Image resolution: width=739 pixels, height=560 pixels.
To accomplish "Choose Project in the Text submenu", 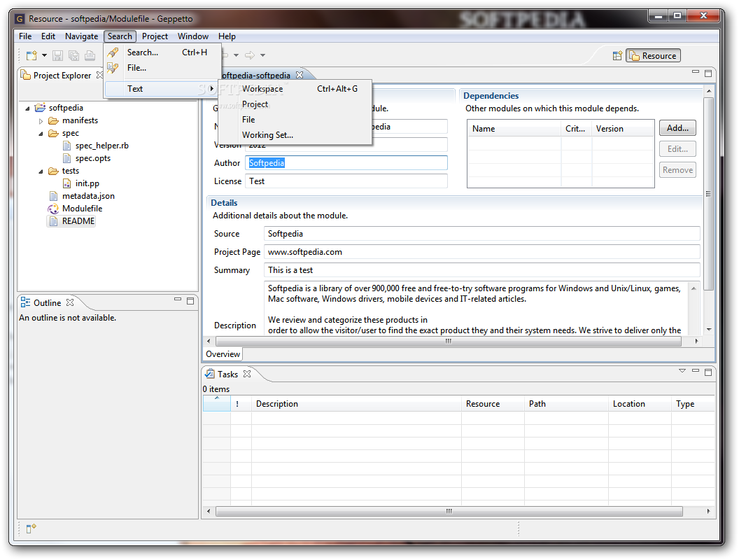I will [295, 104].
